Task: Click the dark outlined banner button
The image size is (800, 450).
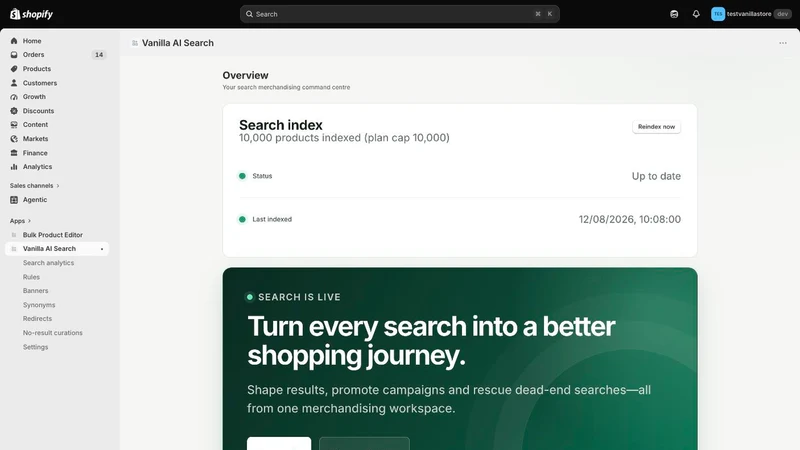Action: click(x=364, y=443)
